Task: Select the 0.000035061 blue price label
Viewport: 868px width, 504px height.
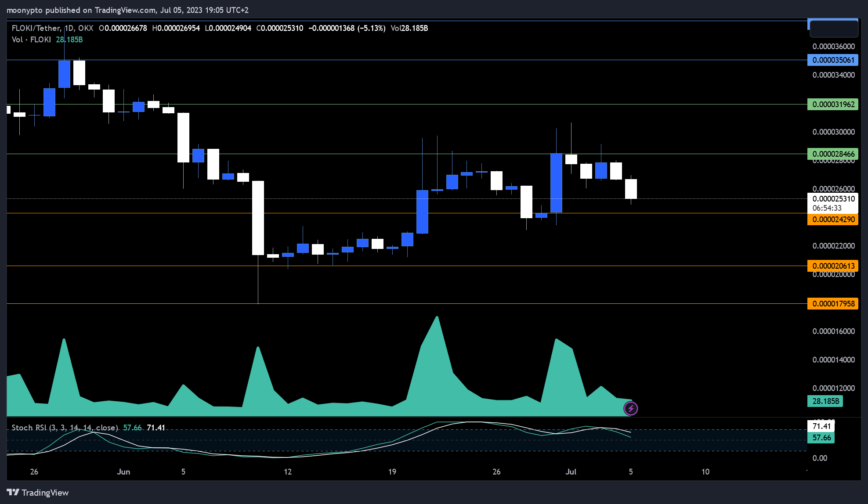Action: pos(833,60)
